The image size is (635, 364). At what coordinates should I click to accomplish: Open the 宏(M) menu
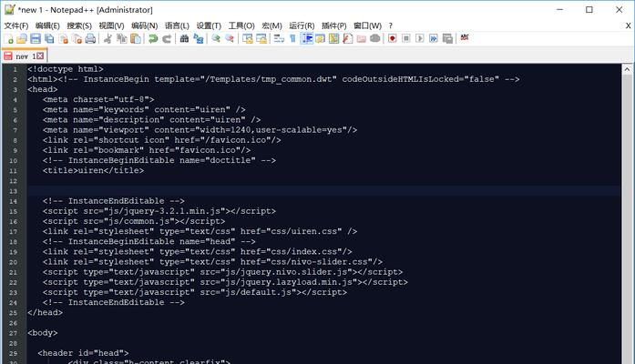click(x=271, y=25)
